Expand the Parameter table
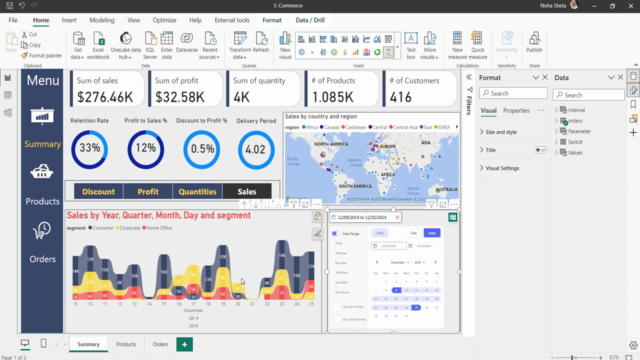Image resolution: width=640 pixels, height=360 pixels. pos(556,131)
